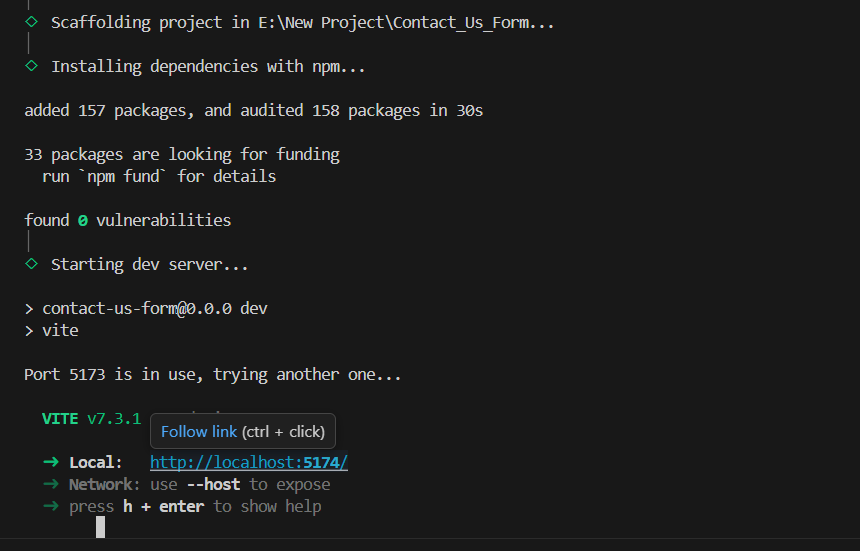Open the localhost:5174 link
This screenshot has height=551, width=860.
(x=248, y=462)
